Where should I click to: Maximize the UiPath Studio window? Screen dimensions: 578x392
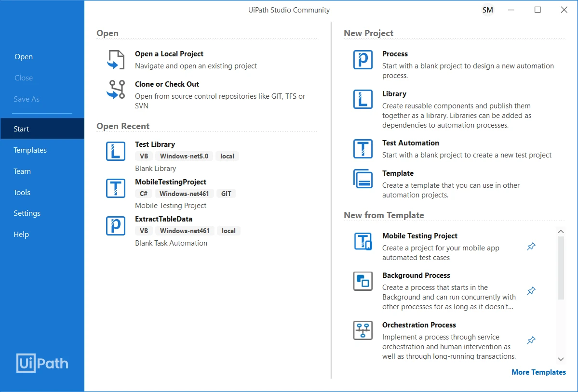click(538, 10)
